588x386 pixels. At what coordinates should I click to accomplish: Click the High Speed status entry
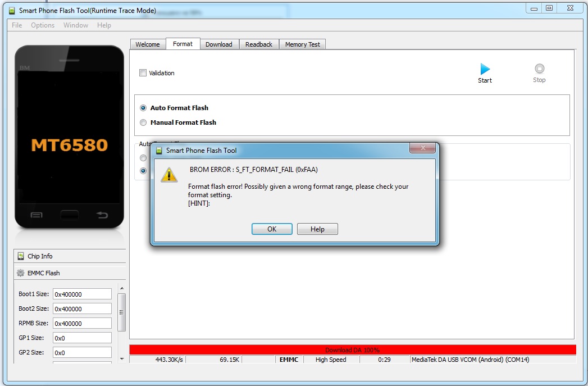click(331, 360)
